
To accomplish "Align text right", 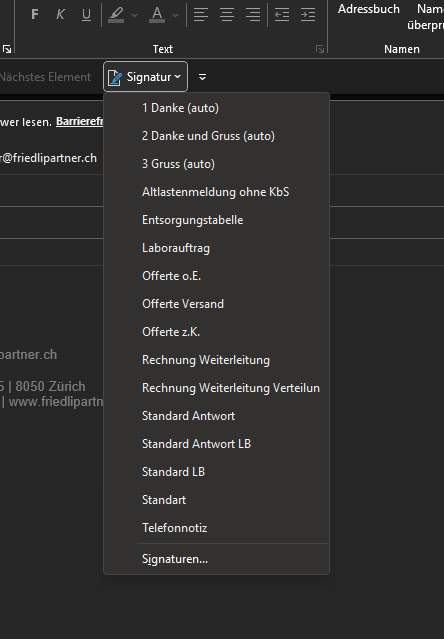I will (x=253, y=15).
